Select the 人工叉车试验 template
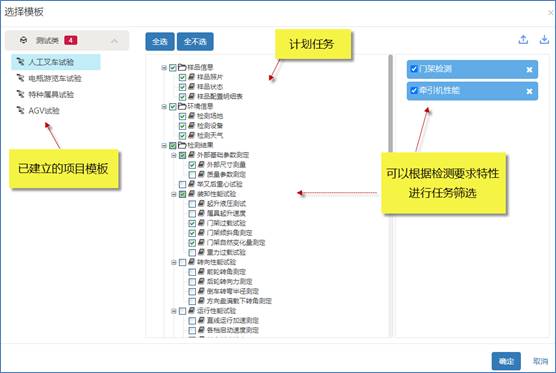Image resolution: width=556 pixels, height=373 pixels. tap(56, 62)
